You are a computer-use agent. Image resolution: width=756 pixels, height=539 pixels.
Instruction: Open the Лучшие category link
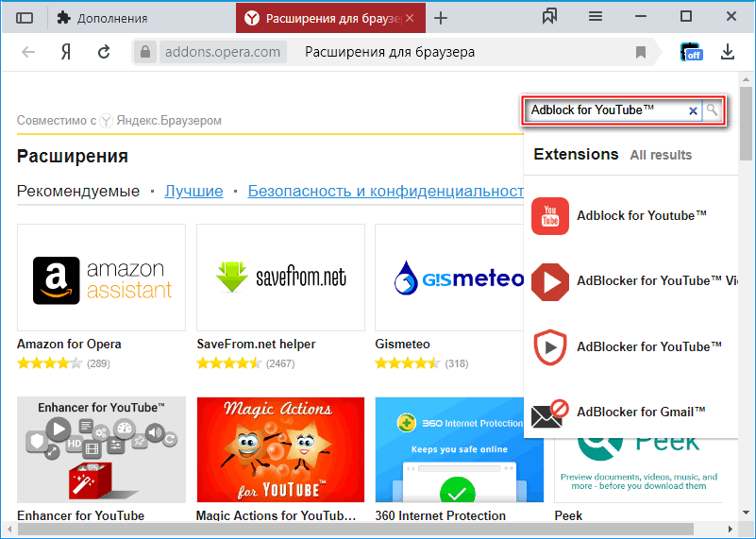[x=193, y=191]
